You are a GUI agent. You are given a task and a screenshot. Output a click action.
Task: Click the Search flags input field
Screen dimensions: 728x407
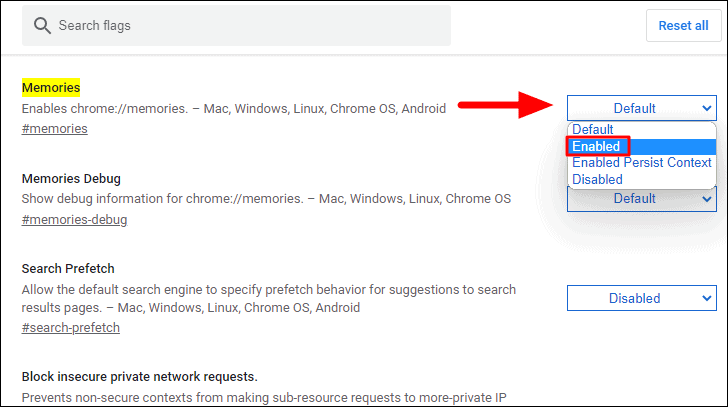236,26
